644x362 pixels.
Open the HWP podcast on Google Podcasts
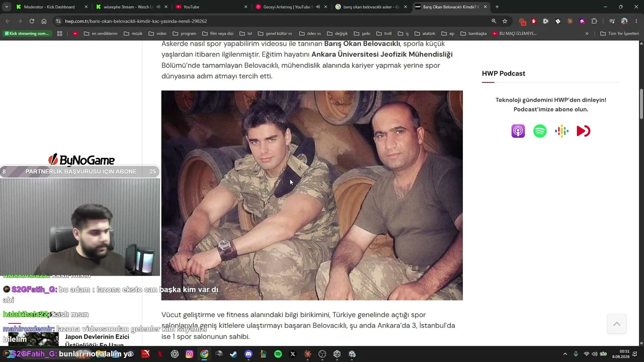[561, 131]
